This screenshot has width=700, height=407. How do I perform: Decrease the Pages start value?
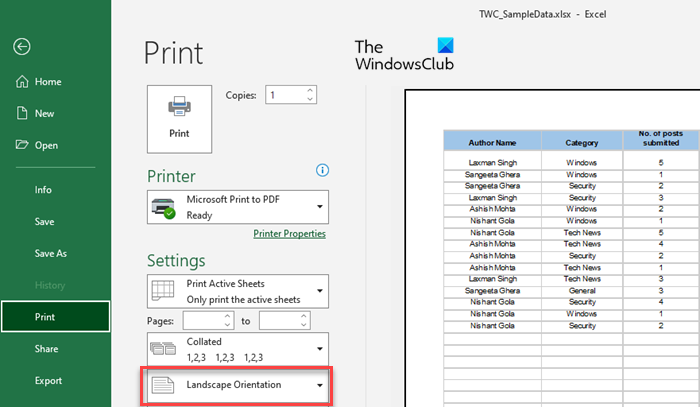[227, 325]
